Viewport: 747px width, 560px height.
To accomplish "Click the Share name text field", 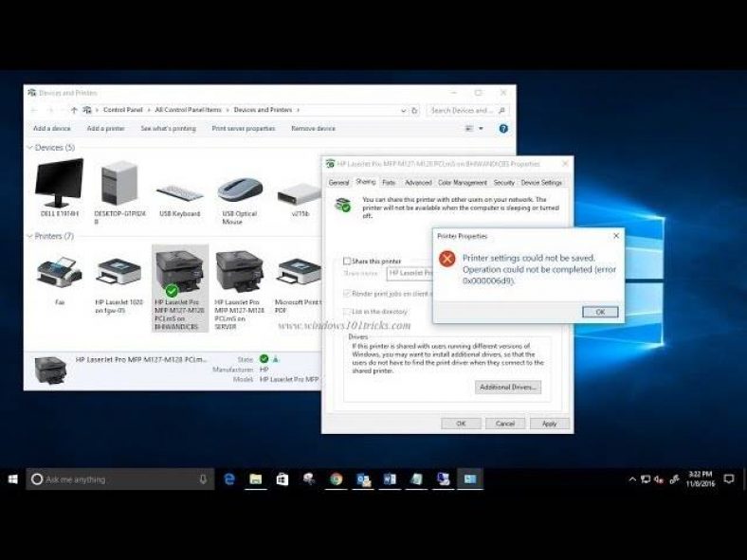I will [x=410, y=273].
